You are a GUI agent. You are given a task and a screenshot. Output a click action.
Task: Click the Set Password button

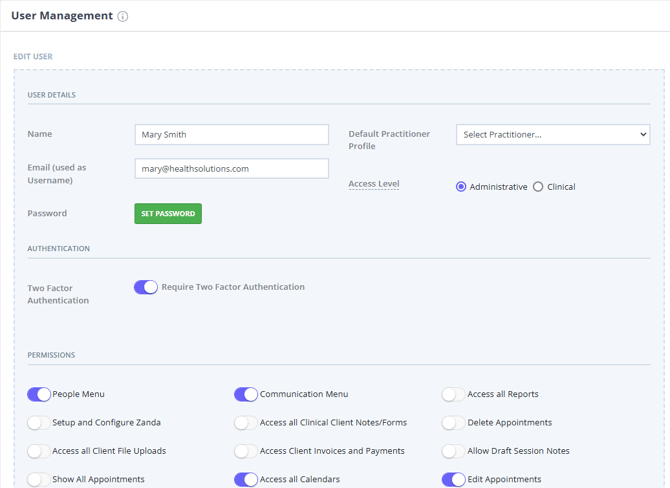tap(168, 214)
